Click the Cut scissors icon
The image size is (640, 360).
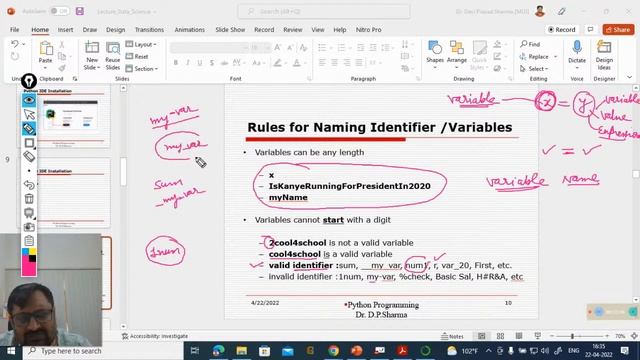(x=62, y=44)
